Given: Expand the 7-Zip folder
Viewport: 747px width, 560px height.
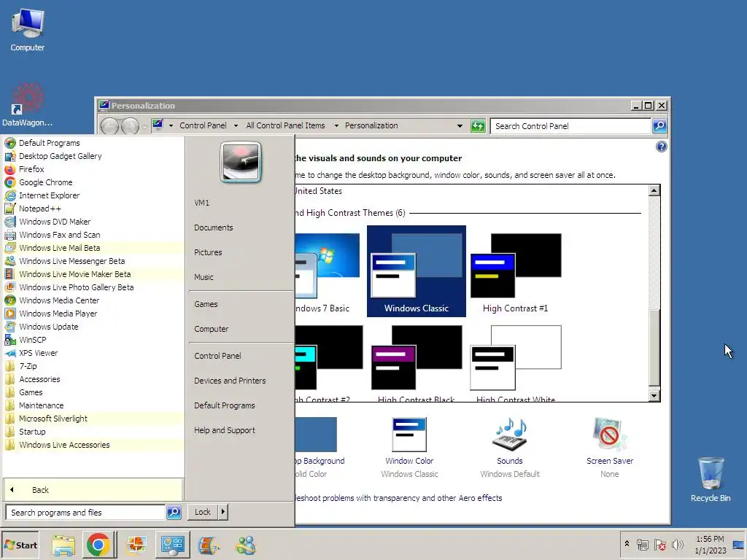Looking at the screenshot, I should [28, 366].
